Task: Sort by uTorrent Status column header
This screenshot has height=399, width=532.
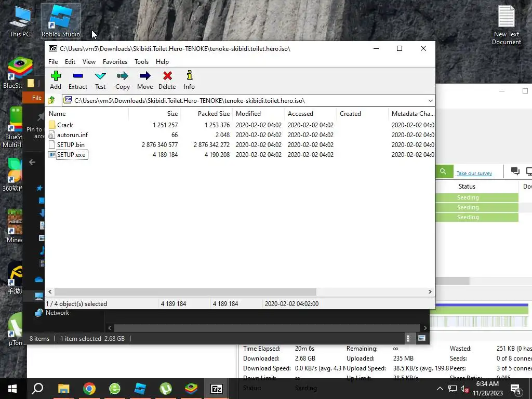Action: click(x=477, y=187)
